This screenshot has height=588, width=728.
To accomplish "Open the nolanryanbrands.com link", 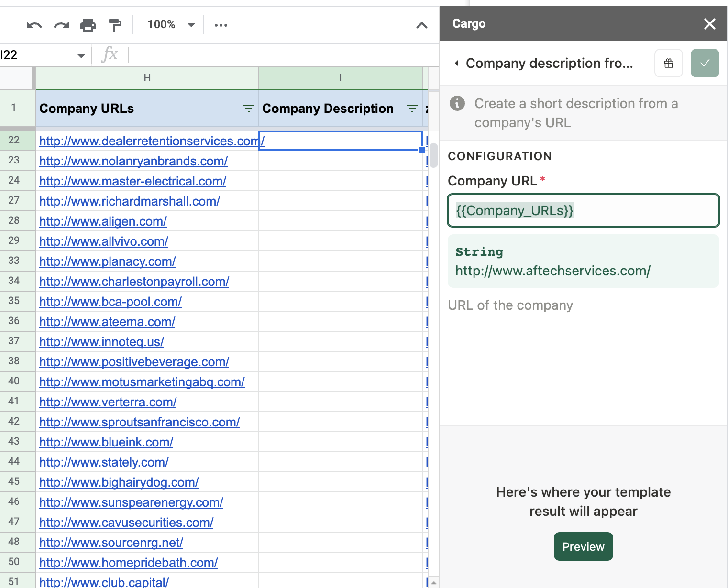I will click(x=133, y=161).
